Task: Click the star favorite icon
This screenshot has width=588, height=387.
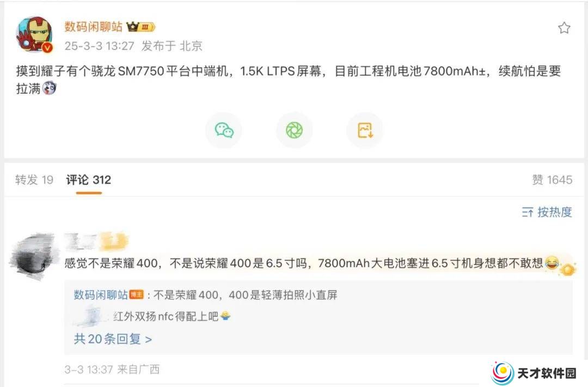Action: pos(564,28)
